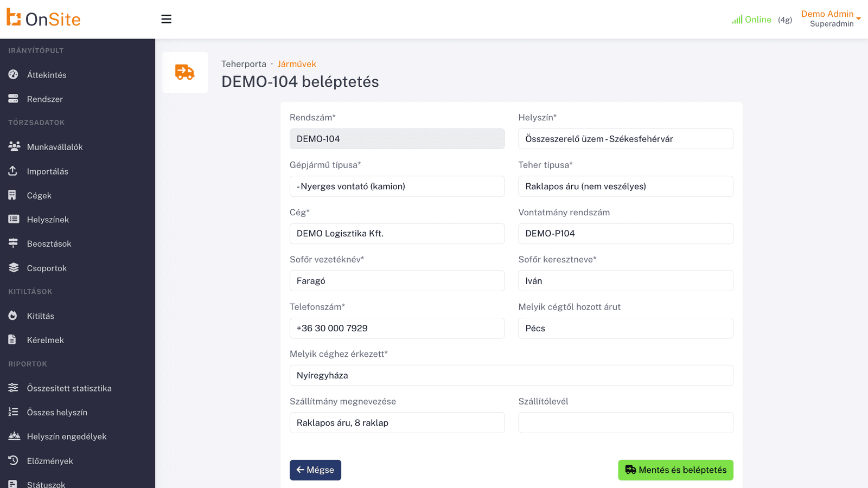Toggle the hamburger sidebar menu icon
The height and width of the screenshot is (488, 868).
click(x=167, y=19)
